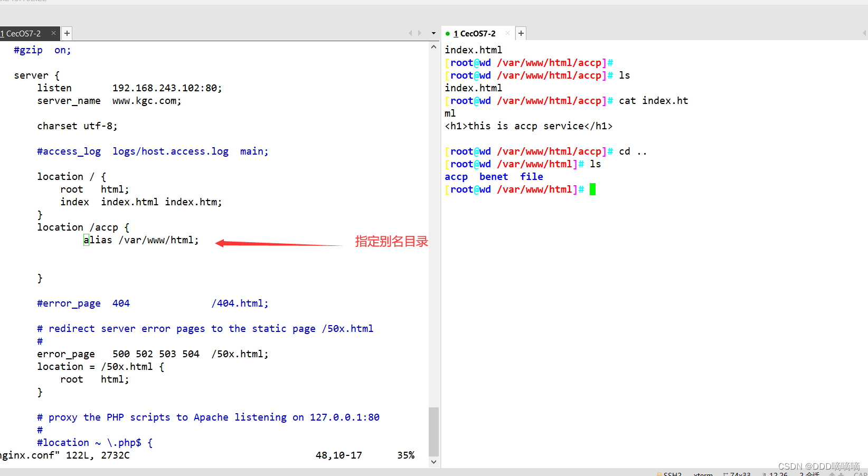Click the green connection indicator on right tab

pos(448,34)
